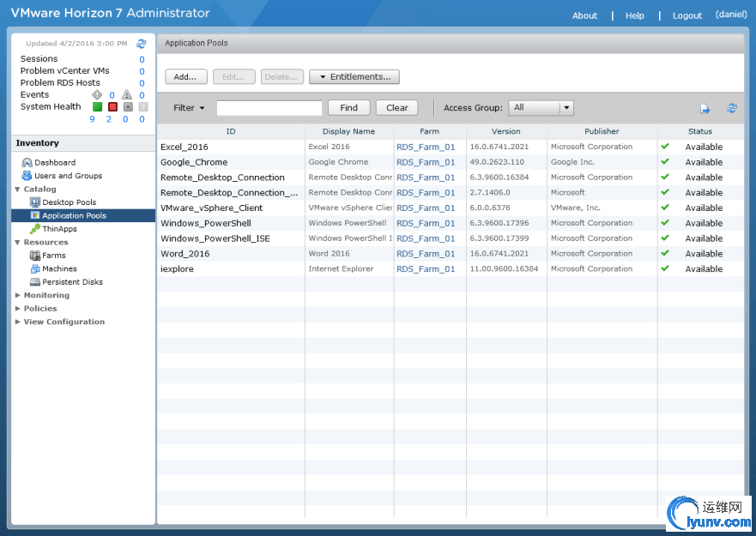The image size is (756, 536).
Task: Sort by the Version column header
Action: 506,131
